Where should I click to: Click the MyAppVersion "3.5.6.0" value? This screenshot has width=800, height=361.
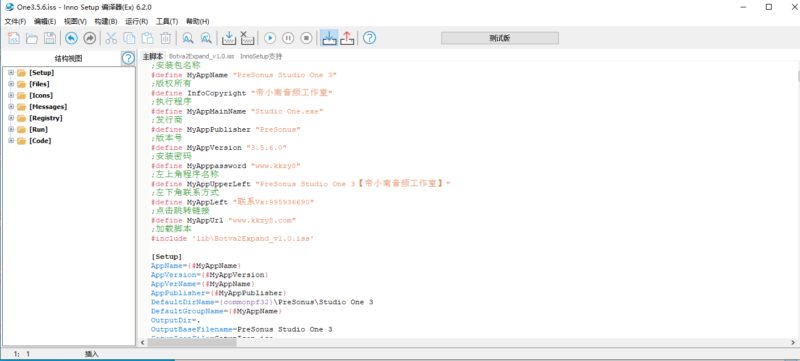point(266,148)
